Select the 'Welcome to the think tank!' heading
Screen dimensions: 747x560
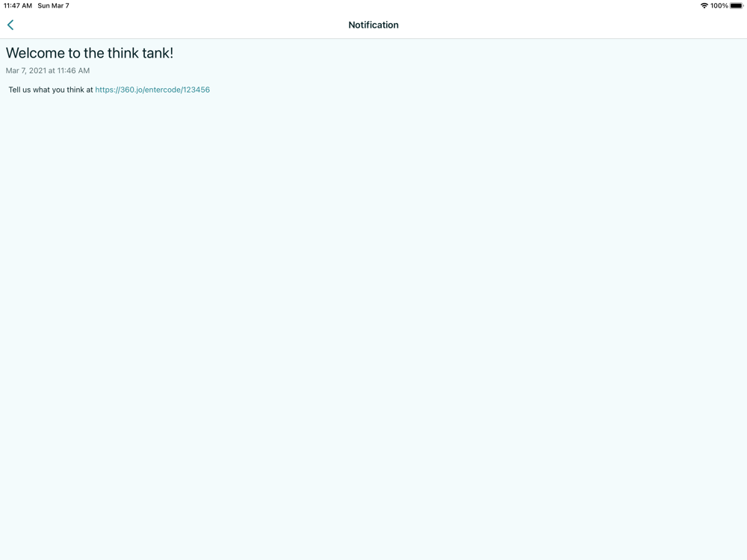[90, 53]
